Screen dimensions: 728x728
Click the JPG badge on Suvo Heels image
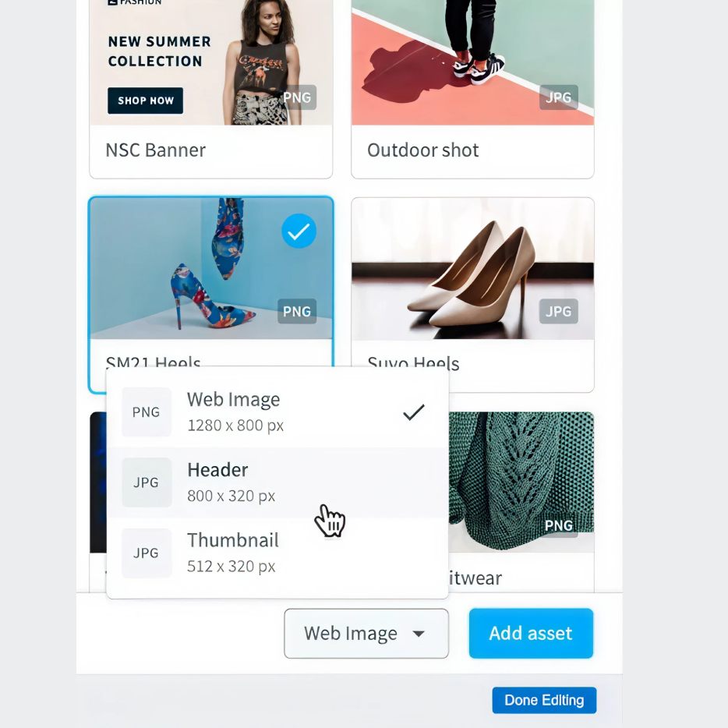click(x=559, y=311)
